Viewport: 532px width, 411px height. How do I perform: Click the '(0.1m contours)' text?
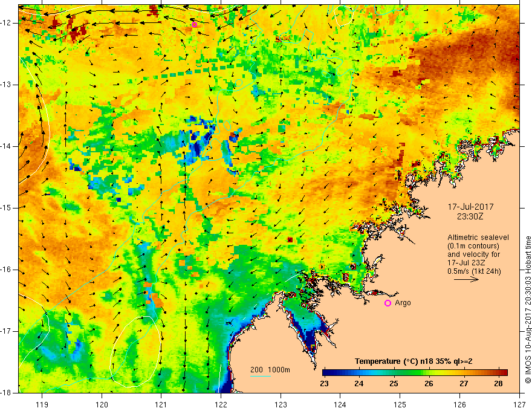click(x=473, y=246)
